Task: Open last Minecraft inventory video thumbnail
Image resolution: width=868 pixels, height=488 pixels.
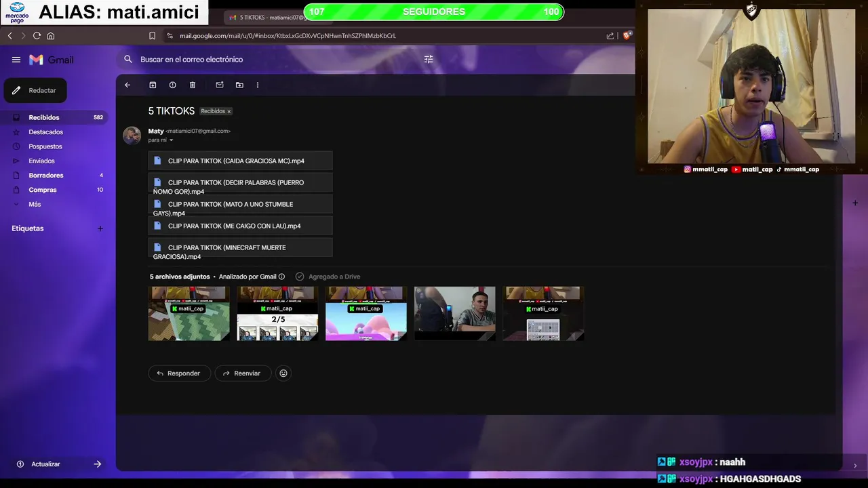Action: coord(543,313)
